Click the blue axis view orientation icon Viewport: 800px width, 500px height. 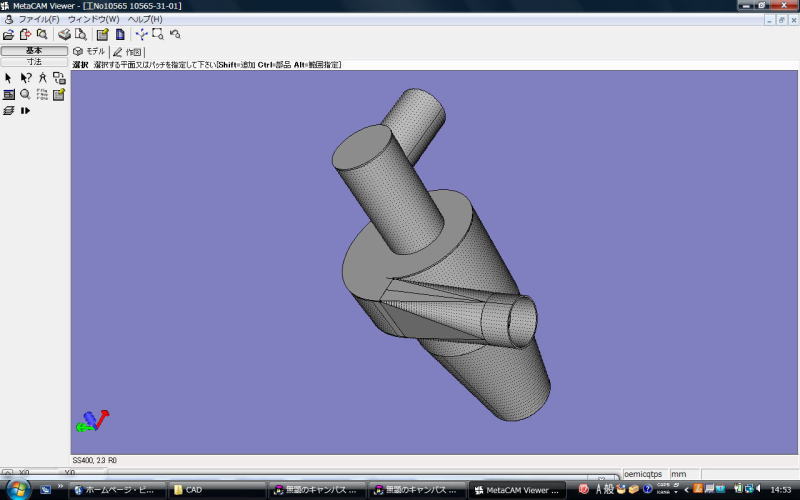[x=141, y=35]
